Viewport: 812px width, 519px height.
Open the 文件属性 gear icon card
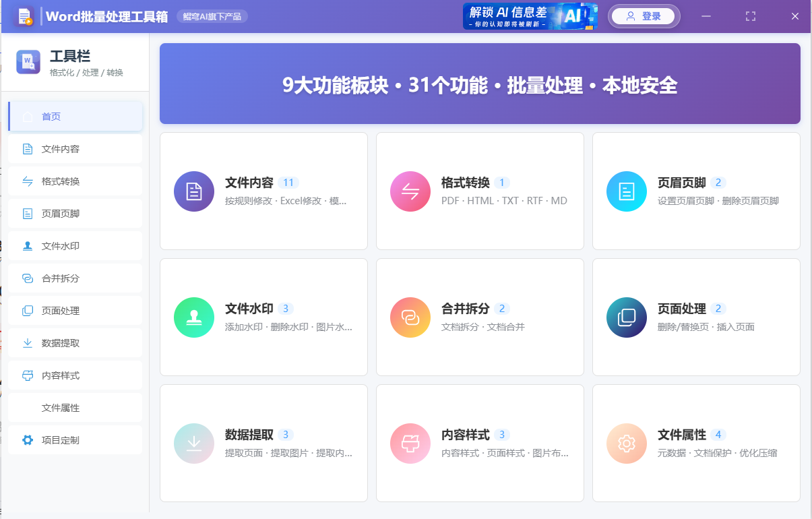pos(626,443)
